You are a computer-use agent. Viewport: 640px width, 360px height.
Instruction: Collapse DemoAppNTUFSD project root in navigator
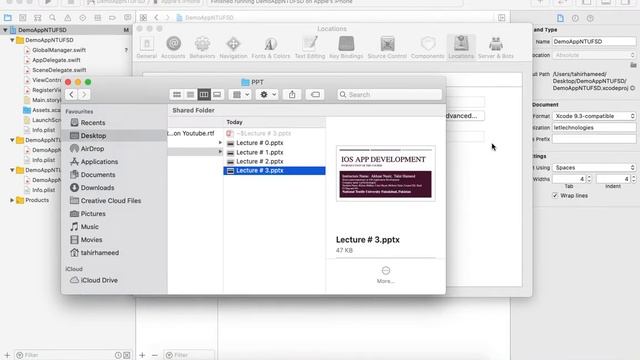pyautogui.click(x=5, y=30)
